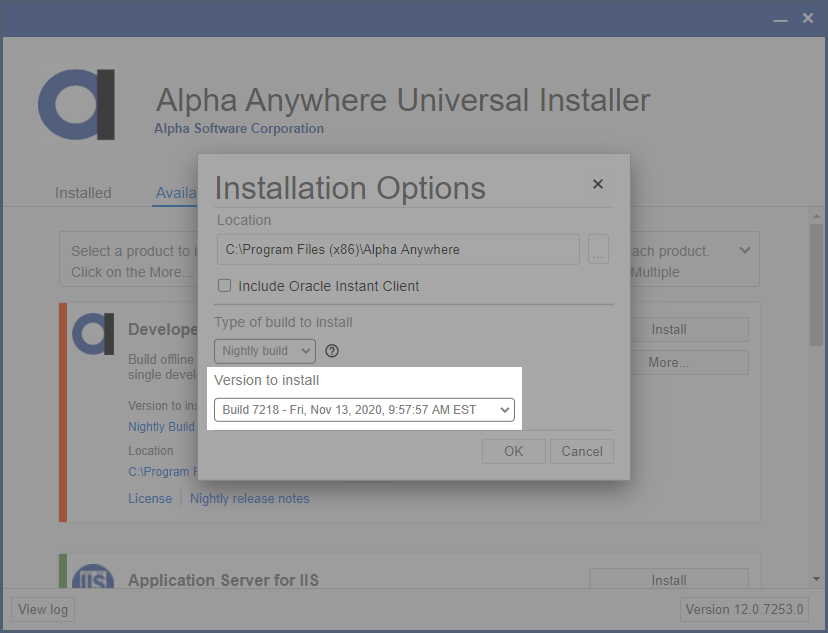Image resolution: width=828 pixels, height=633 pixels.
Task: Switch to the Installed tab
Action: [x=83, y=193]
